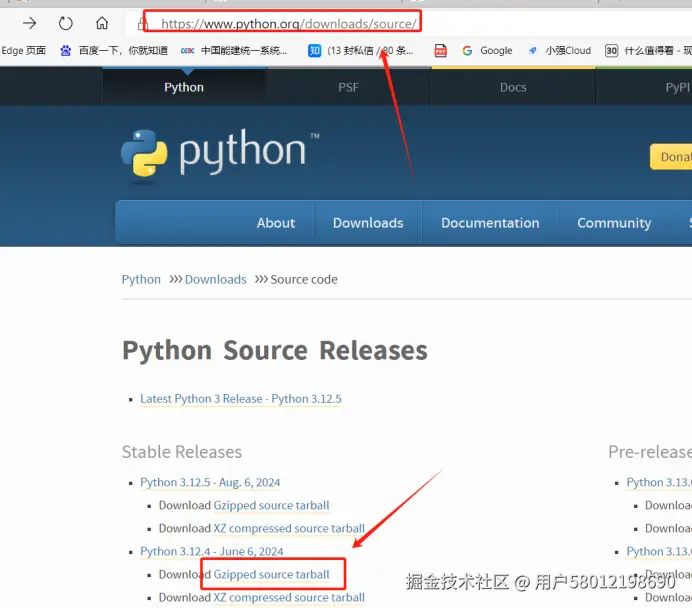Click the Source code breadcrumb text

304,279
